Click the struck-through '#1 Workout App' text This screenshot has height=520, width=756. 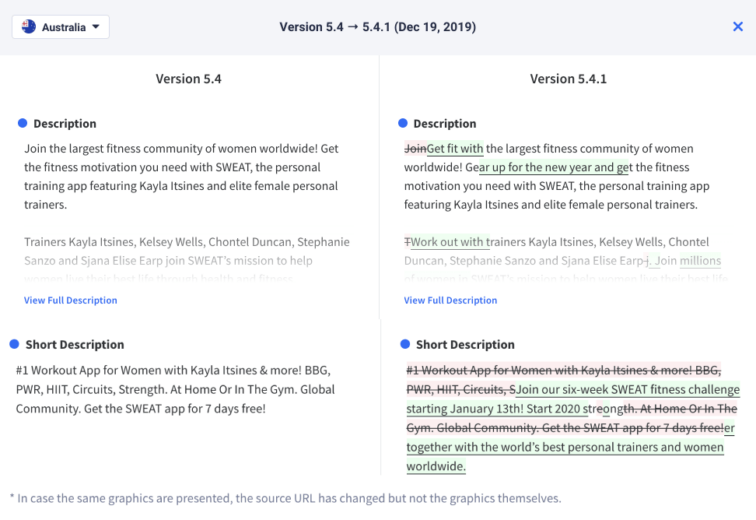(450, 370)
